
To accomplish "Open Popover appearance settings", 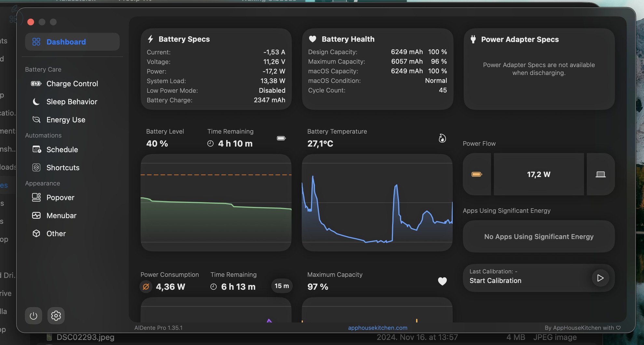I will pyautogui.click(x=60, y=198).
